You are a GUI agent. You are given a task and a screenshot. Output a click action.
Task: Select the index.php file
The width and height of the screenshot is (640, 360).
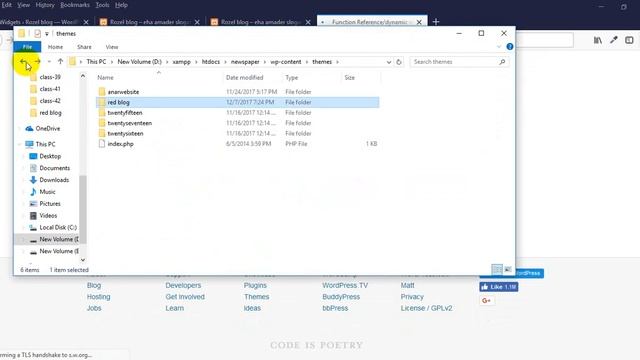click(120, 144)
